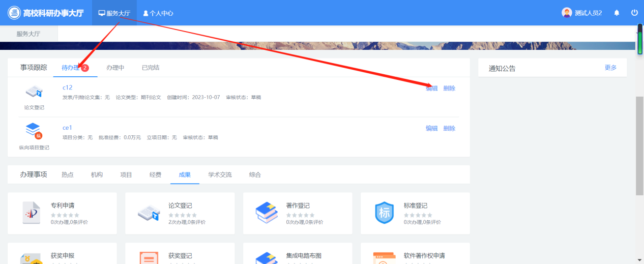The height and width of the screenshot is (264, 644).
Task: Click the notification bell icon
Action: pos(617,13)
